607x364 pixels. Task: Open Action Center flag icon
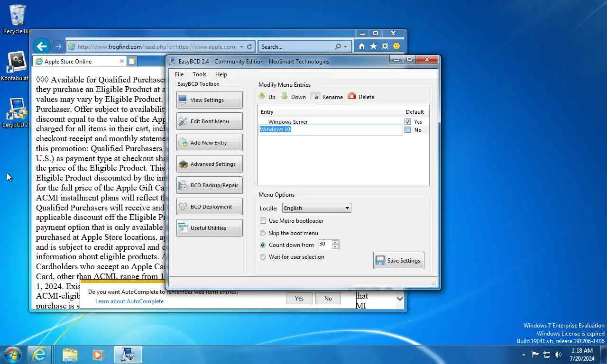click(x=535, y=355)
